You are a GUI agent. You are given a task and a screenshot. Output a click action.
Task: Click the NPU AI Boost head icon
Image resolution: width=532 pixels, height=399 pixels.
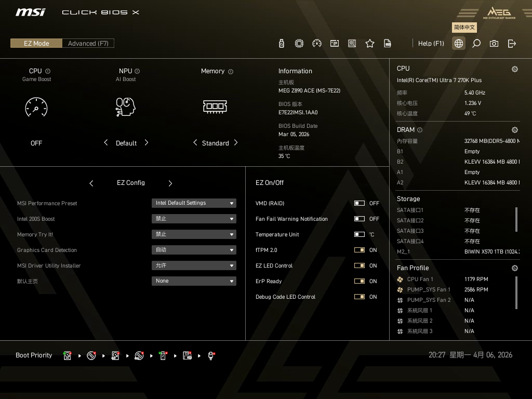[x=126, y=107]
